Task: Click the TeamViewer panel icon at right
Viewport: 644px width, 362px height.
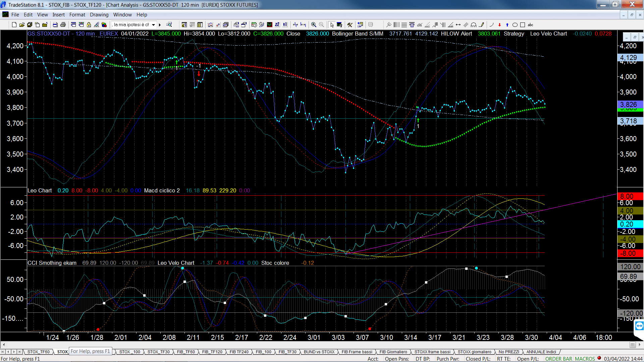Action: coord(639,325)
